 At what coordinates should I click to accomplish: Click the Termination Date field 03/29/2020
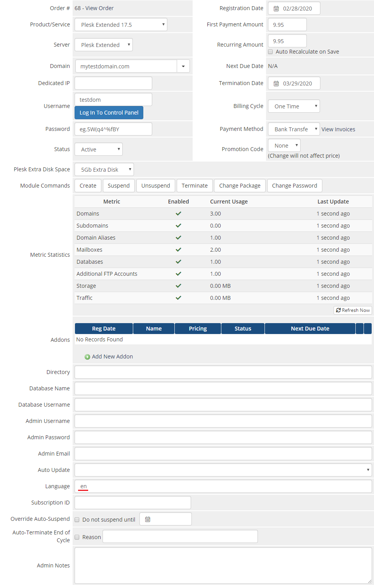[294, 83]
